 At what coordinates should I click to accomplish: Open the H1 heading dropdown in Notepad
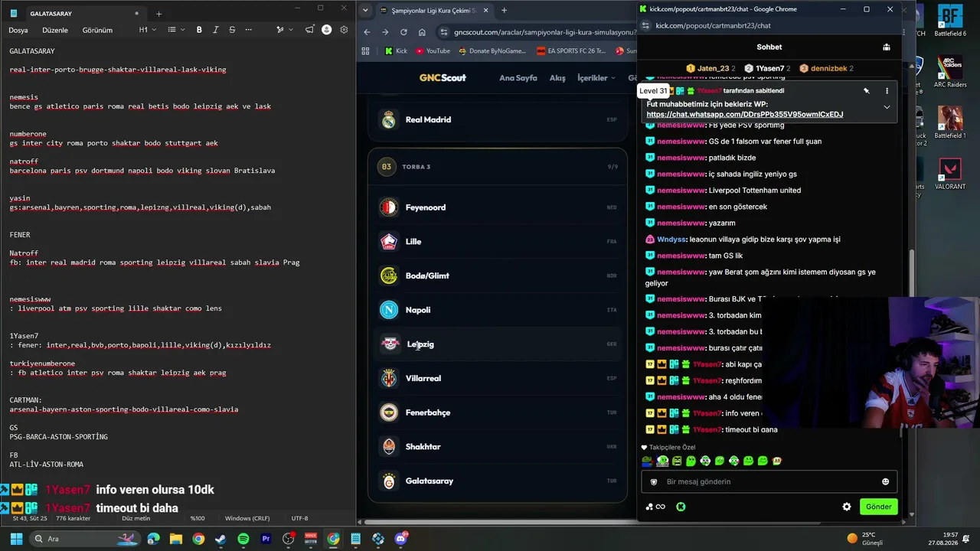(147, 30)
